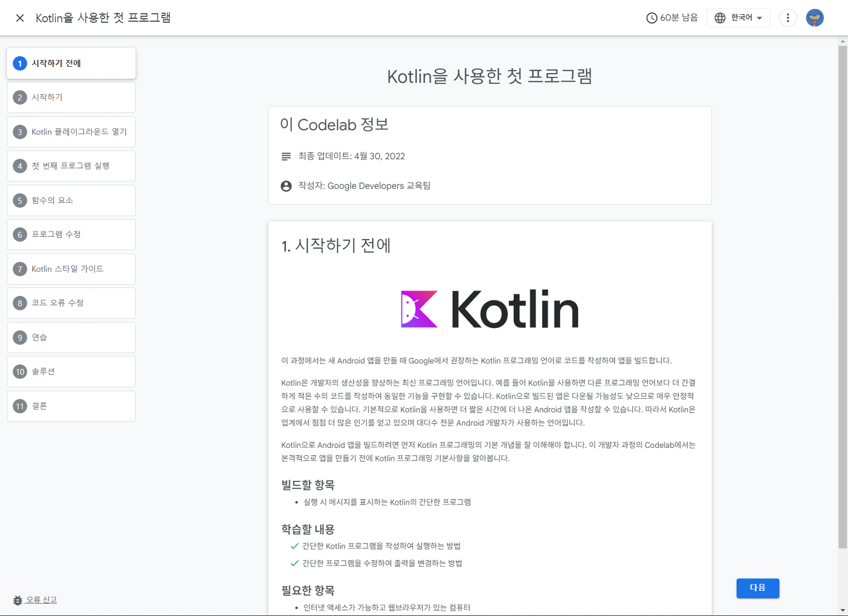
Task: Click the large page title above codelab info
Action: 490,76
